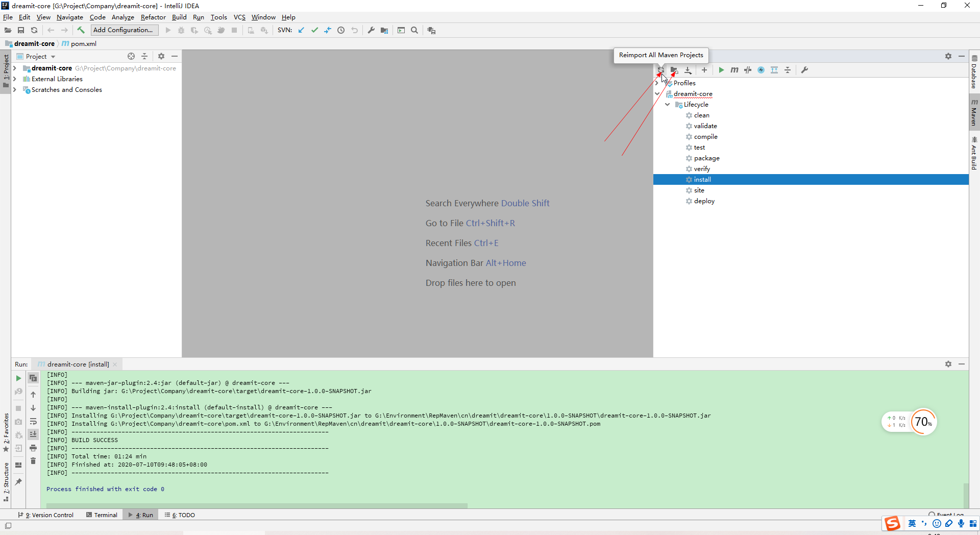The height and width of the screenshot is (535, 980).
Task: Click Scroll from Source target icon
Action: 131,56
